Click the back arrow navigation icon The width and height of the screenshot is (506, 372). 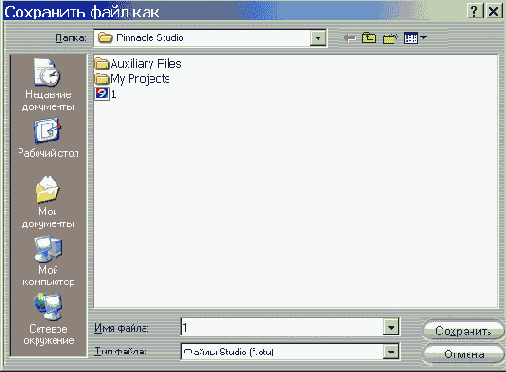coord(350,38)
